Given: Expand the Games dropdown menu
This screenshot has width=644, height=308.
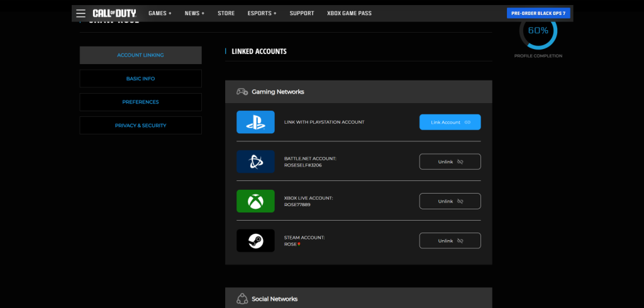Looking at the screenshot, I should pyautogui.click(x=160, y=13).
